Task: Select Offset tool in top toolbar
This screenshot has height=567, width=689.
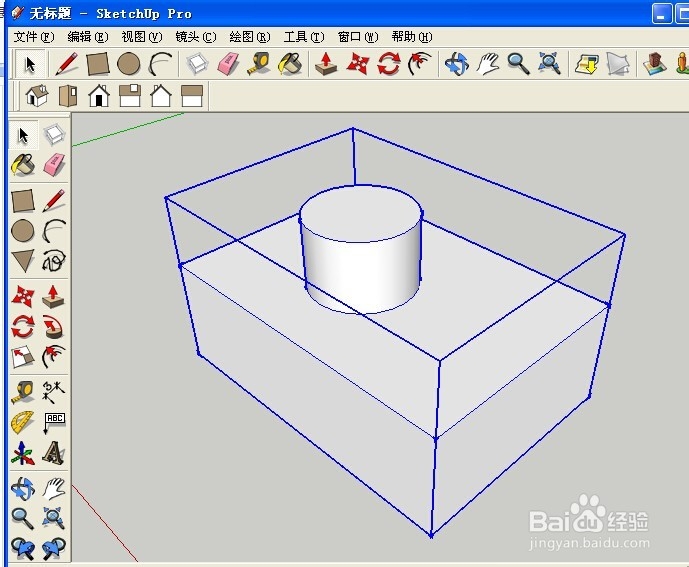Action: pos(420,64)
